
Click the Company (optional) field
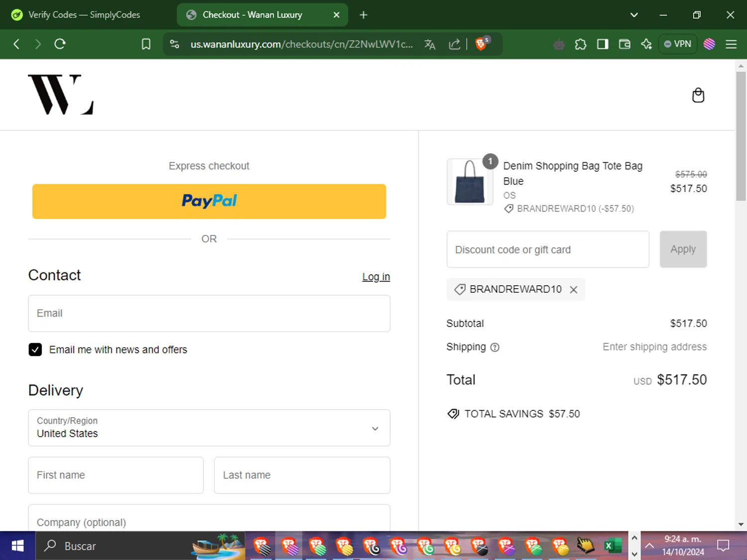tap(209, 518)
